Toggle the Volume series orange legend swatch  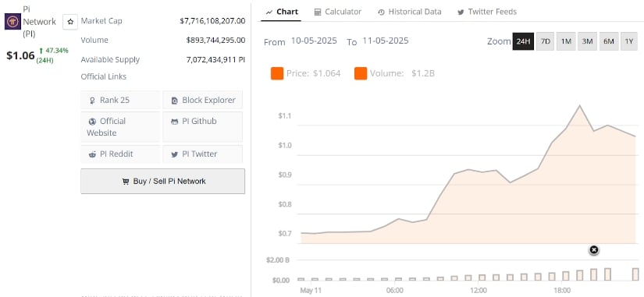[x=361, y=74]
